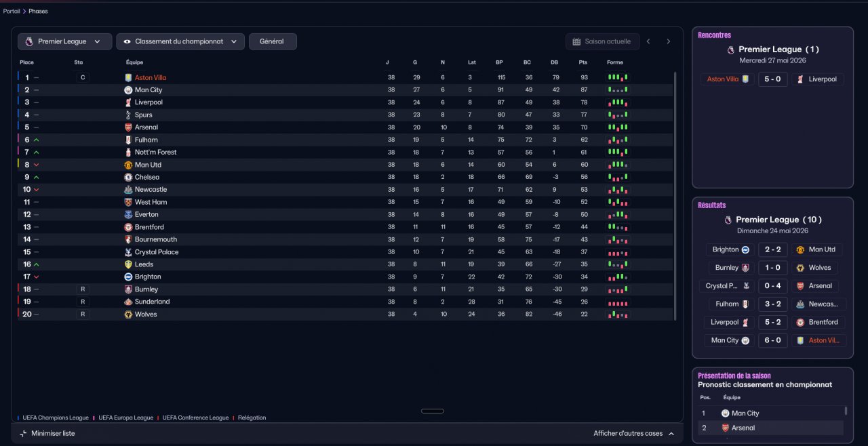Viewport: 868px width, 446px height.
Task: Expand Afficher d'autres cases
Action: [x=634, y=434]
